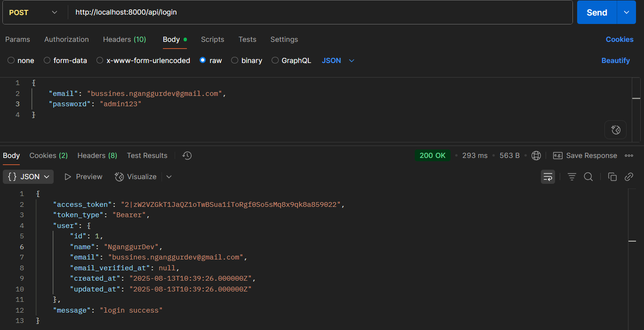Open the Params tab
This screenshot has width=644, height=330.
point(17,39)
